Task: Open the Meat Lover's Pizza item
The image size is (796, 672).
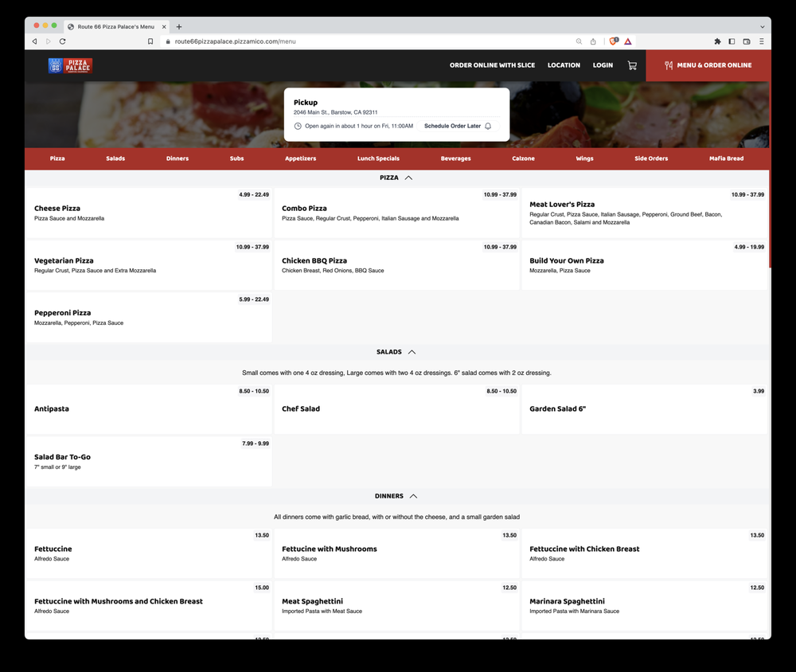Action: (645, 213)
